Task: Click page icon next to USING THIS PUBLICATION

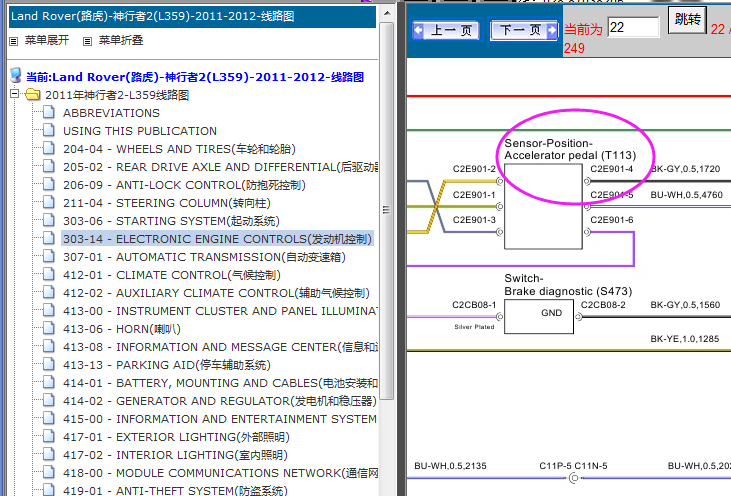Action: (48, 130)
